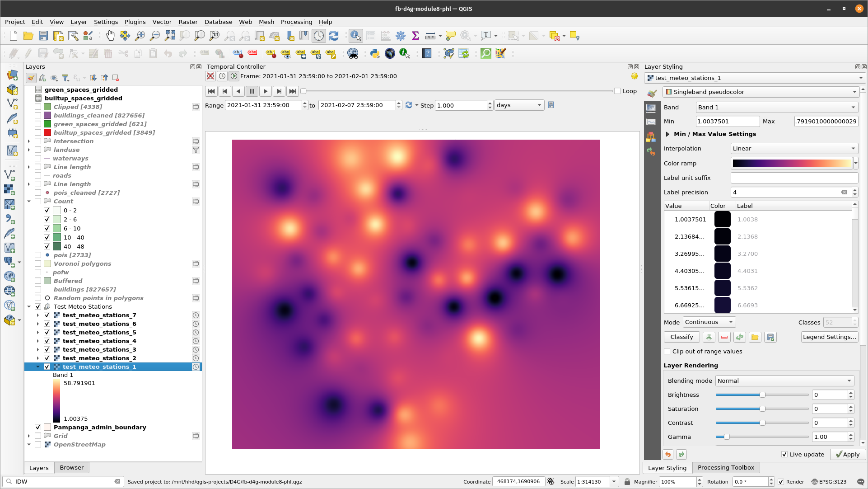Click the Legend Settings button
868x489 pixels.
(829, 337)
